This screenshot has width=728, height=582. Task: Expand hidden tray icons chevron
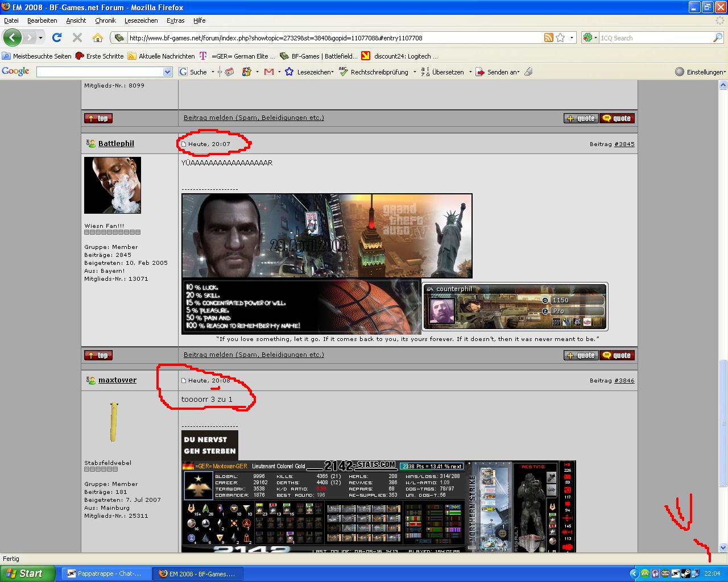click(634, 573)
